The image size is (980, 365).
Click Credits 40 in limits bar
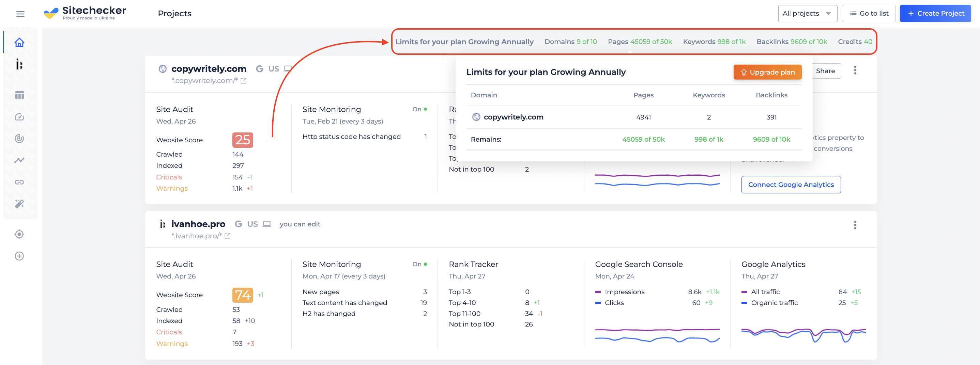coord(855,42)
